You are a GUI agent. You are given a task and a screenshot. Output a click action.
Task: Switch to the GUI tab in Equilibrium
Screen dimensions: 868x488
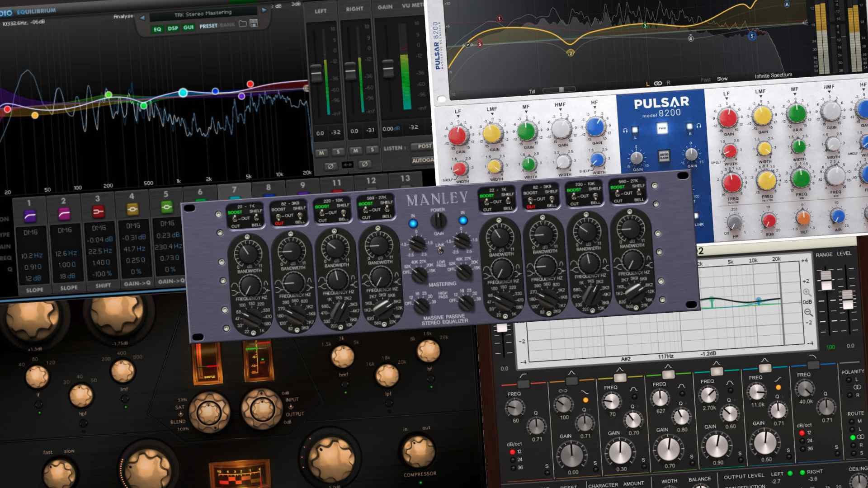click(189, 28)
